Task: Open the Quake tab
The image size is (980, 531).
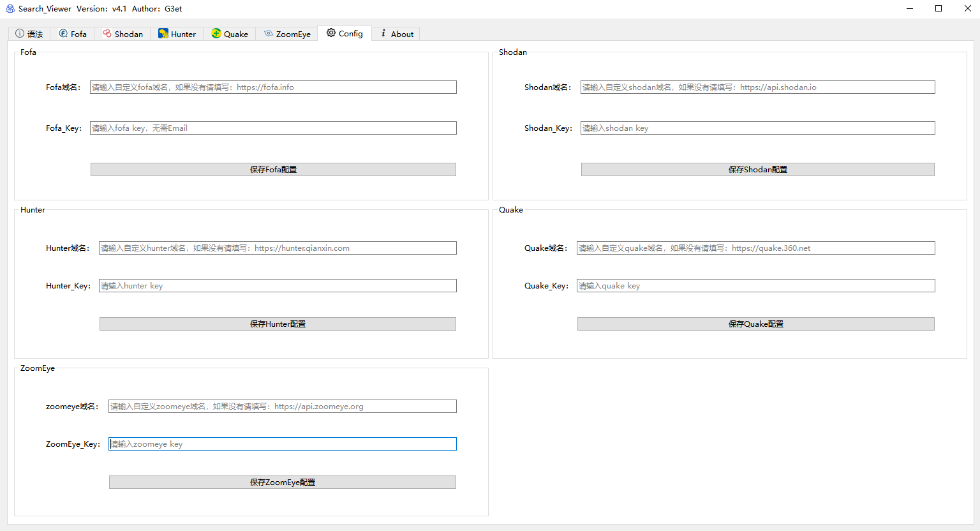Action: pyautogui.click(x=230, y=34)
